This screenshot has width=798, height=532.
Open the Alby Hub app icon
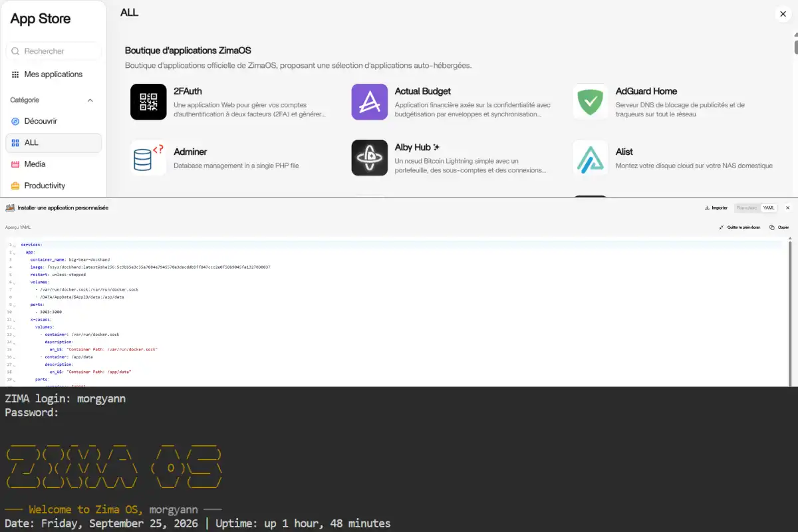tap(370, 158)
